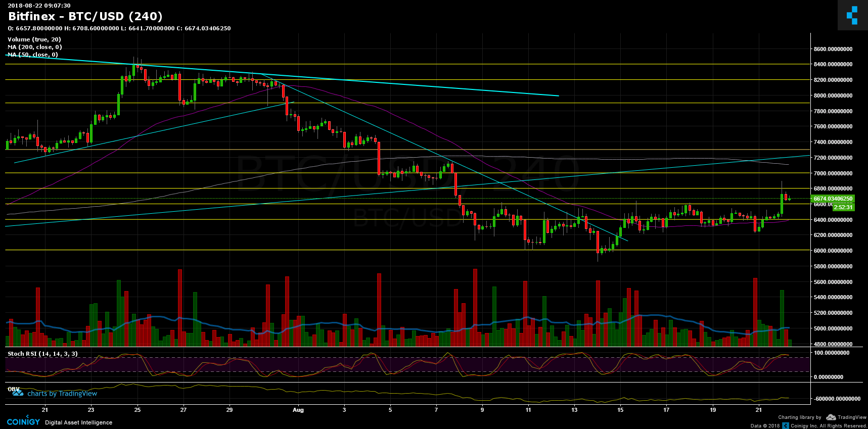Click the '23' date axis label
Screen dimensions: 868x429
pyautogui.click(x=91, y=410)
